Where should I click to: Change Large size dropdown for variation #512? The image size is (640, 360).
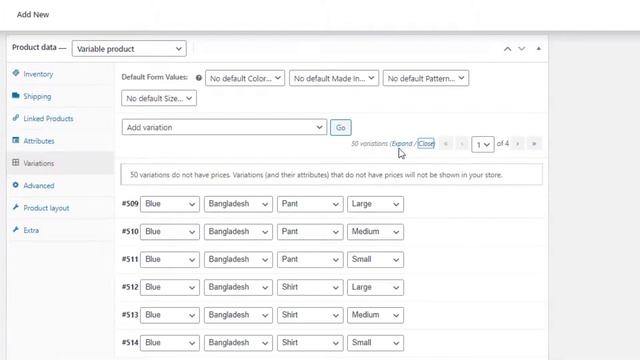[375, 287]
